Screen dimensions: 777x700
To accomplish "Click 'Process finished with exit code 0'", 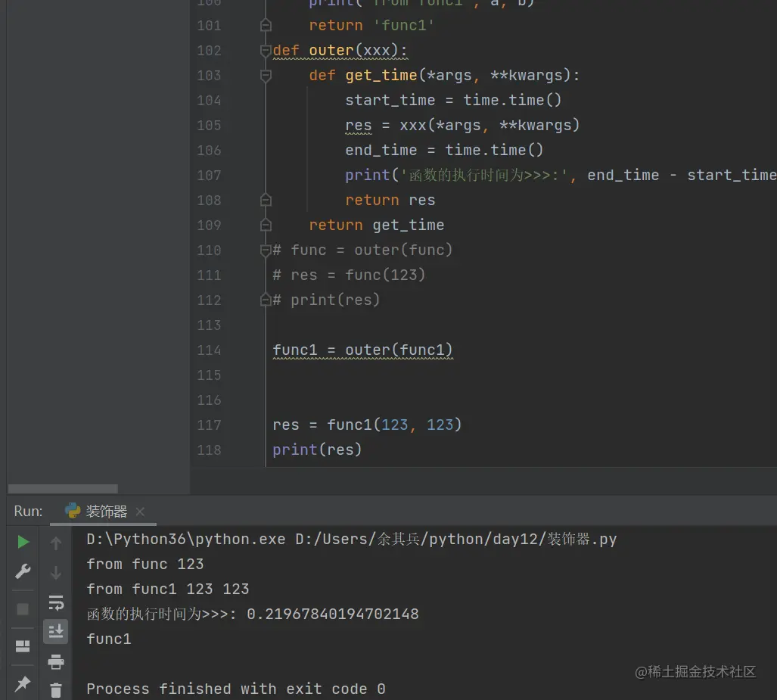I will coord(236,689).
